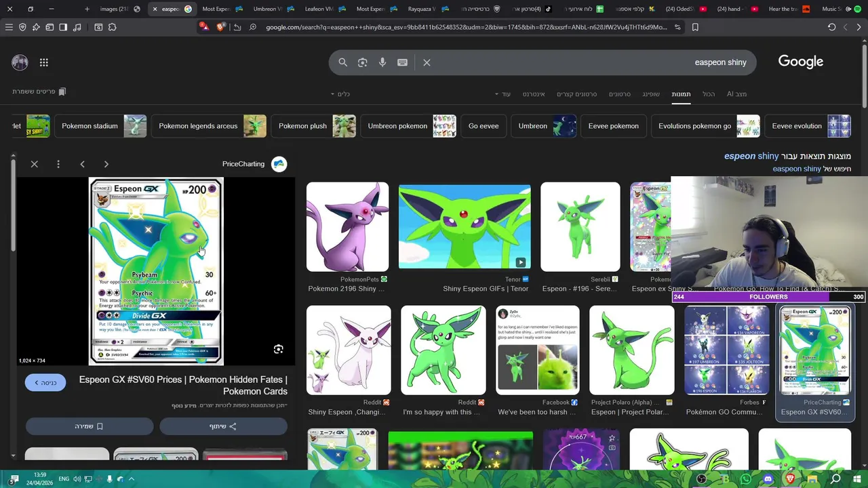
Task: Search by image with Google Lens icon
Action: pyautogui.click(x=363, y=62)
